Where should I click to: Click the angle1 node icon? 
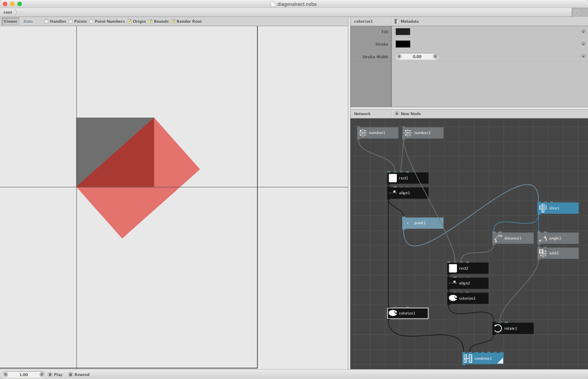pyautogui.click(x=543, y=238)
